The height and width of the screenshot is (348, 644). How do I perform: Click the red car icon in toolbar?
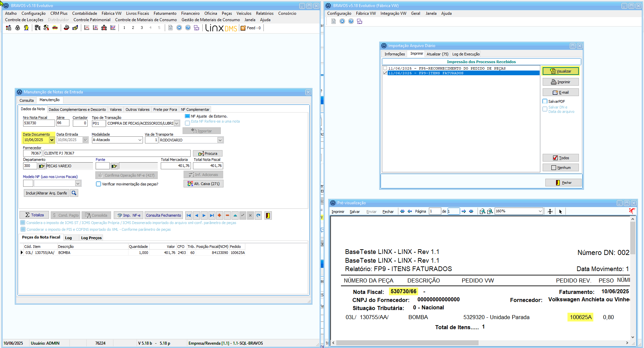coord(55,28)
